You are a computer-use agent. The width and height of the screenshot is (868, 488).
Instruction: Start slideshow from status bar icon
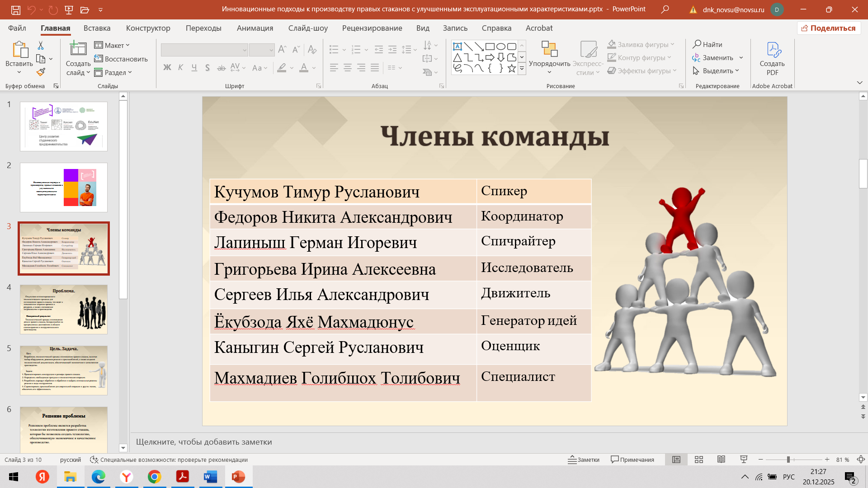point(744,460)
